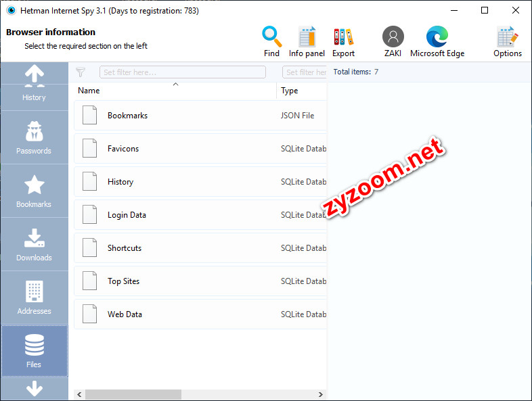
Task: Select the Shortcuts file name
Action: pyautogui.click(x=125, y=248)
